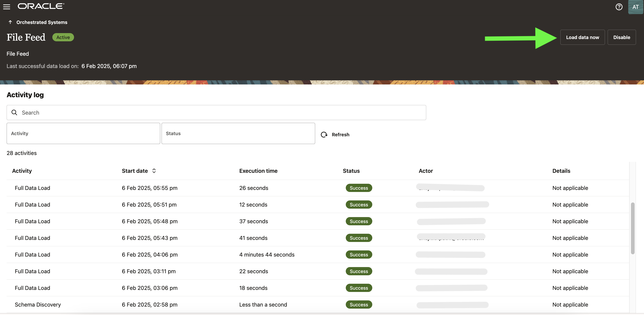Select the Schema Discovery activity row
This screenshot has width=644, height=315.
[38, 304]
